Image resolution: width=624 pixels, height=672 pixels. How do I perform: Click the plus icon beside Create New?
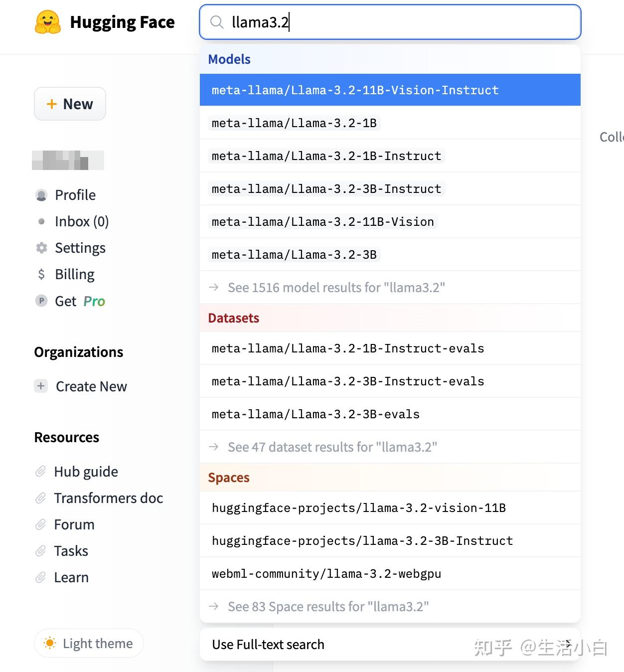[x=41, y=386]
